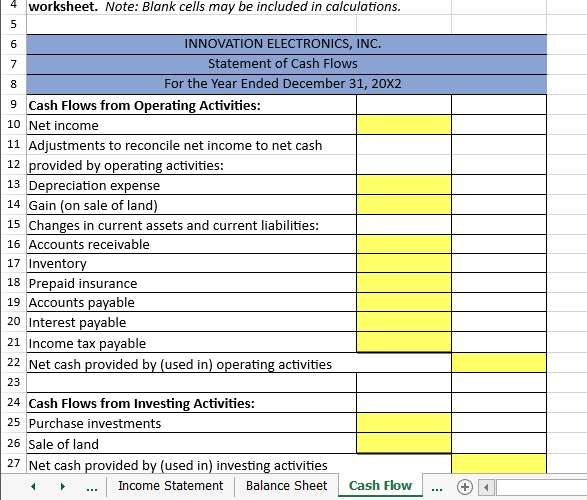Select yellow Net income value cell
The width and height of the screenshot is (587, 500).
pyautogui.click(x=404, y=125)
